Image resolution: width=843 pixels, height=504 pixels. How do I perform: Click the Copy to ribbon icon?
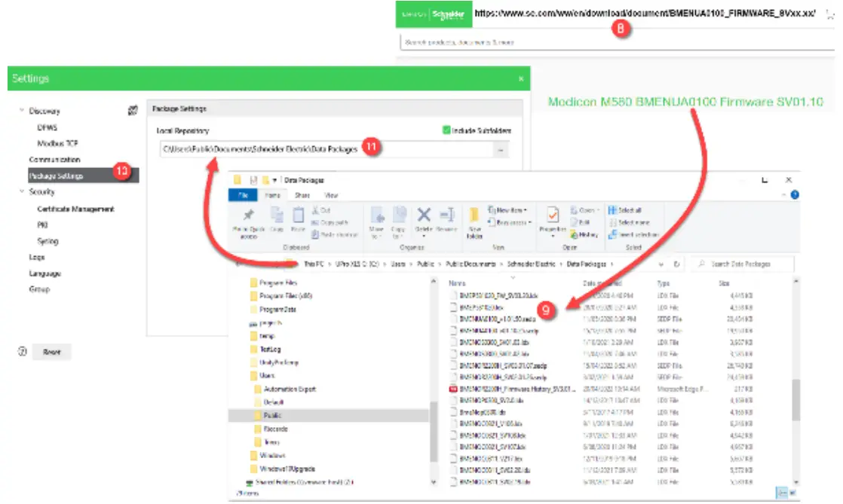pyautogui.click(x=398, y=222)
